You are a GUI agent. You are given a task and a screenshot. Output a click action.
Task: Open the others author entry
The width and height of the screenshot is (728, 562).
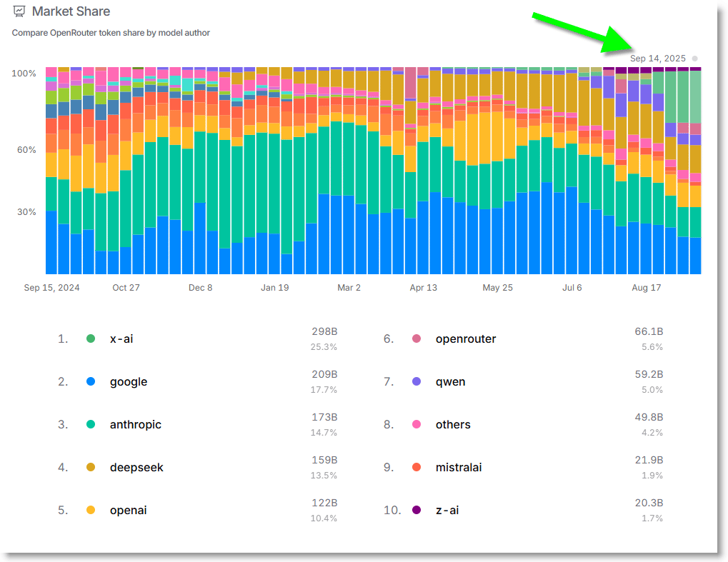pos(453,425)
